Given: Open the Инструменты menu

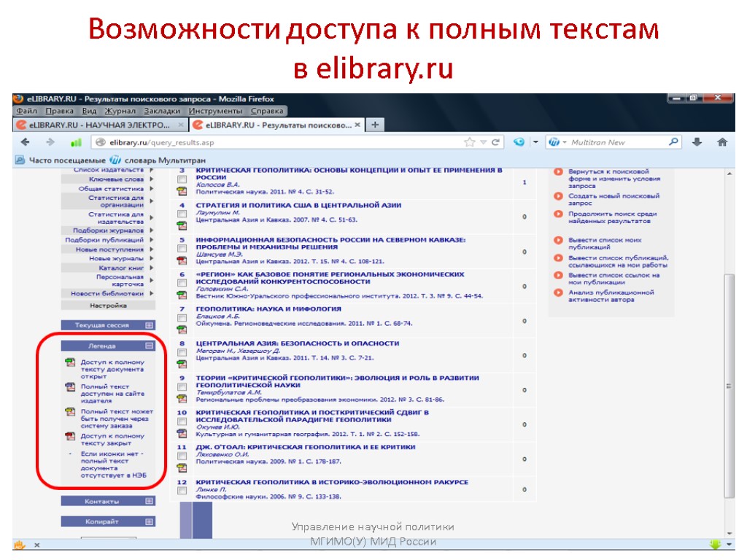Looking at the screenshot, I should point(215,111).
